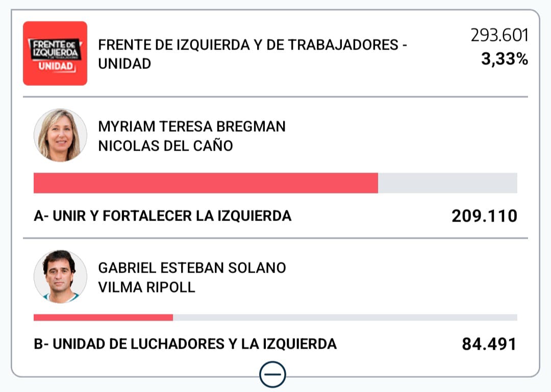This screenshot has width=551, height=392.
Task: Click the gray unfilled part of list A bar
Action: [x=447, y=183]
